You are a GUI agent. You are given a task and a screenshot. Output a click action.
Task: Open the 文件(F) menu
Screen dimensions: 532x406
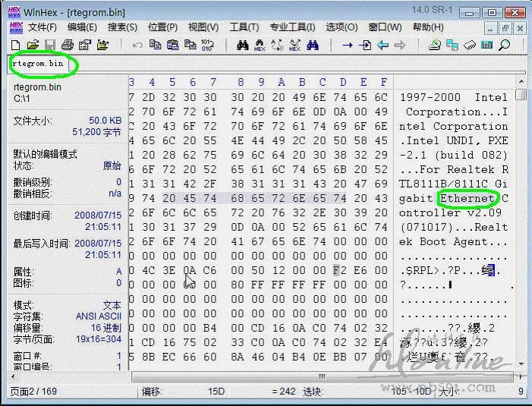click(42, 27)
